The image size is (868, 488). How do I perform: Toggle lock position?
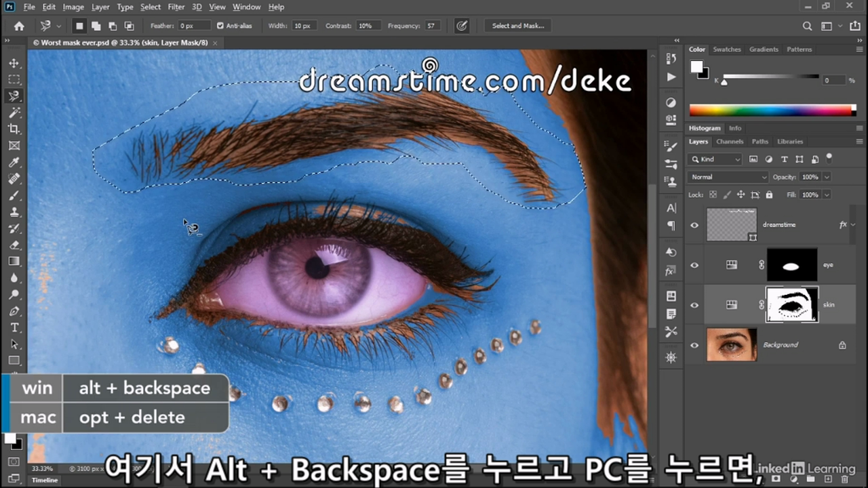coord(741,195)
